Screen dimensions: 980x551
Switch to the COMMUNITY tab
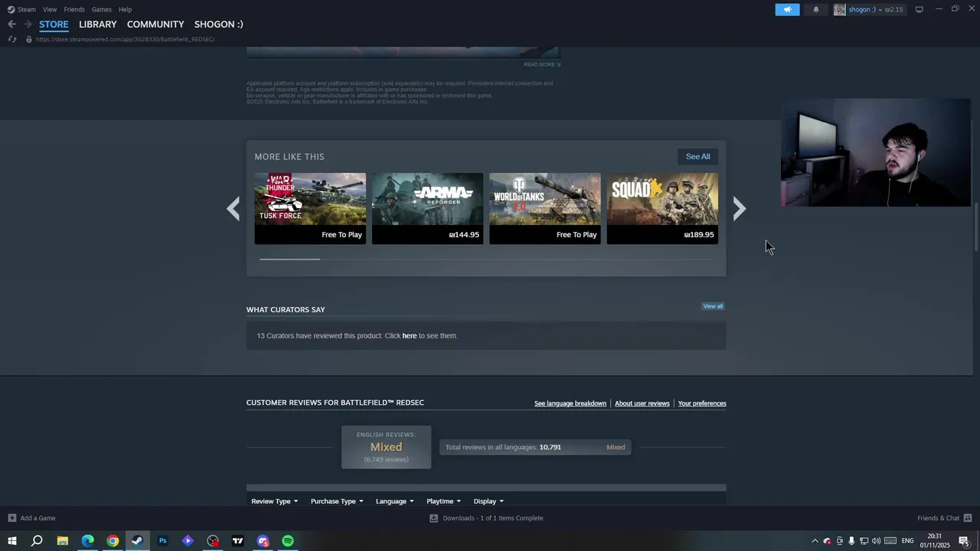point(155,24)
